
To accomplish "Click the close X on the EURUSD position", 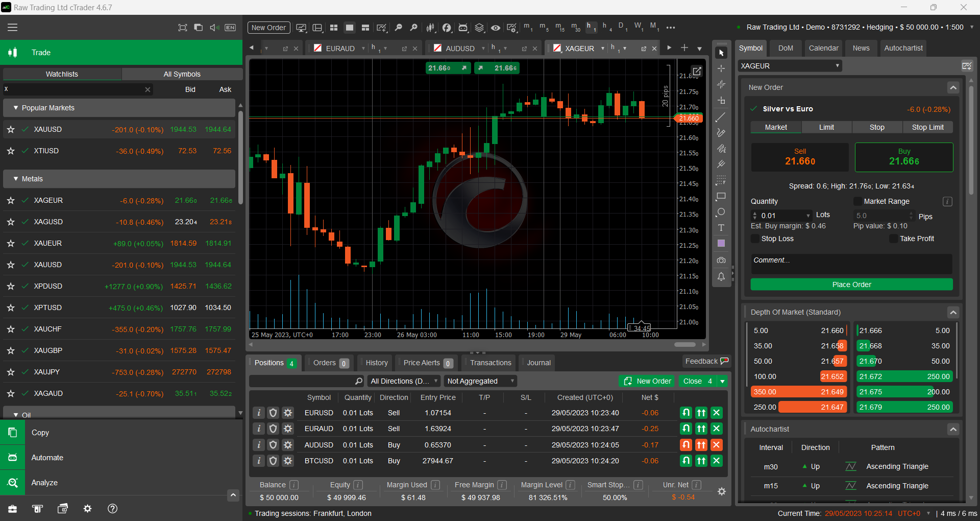I will [717, 413].
